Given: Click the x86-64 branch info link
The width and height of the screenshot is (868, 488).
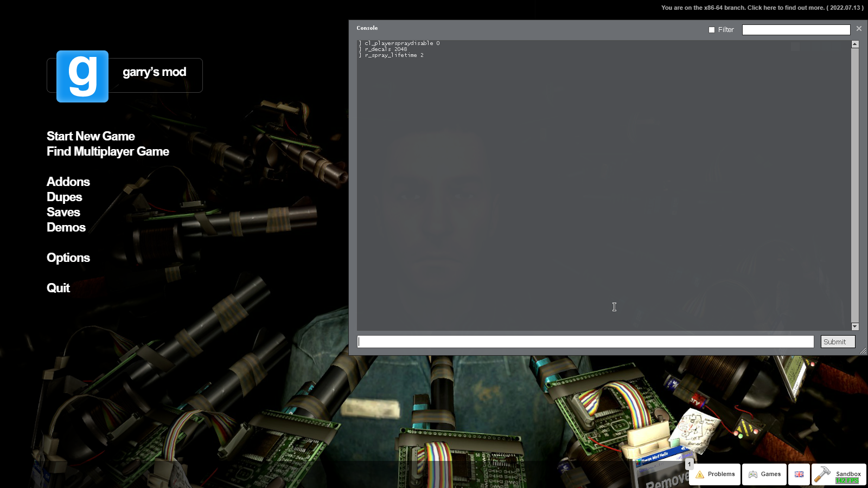Looking at the screenshot, I should [x=762, y=8].
